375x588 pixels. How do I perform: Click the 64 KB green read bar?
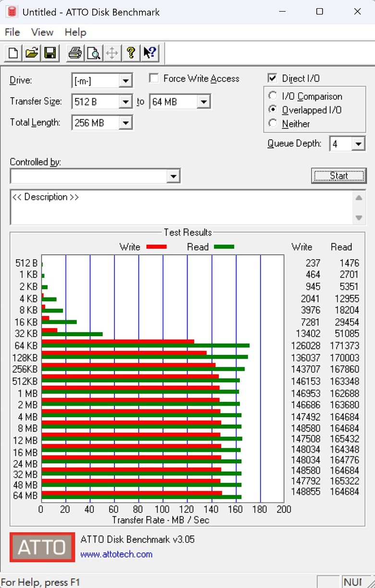[x=146, y=346]
